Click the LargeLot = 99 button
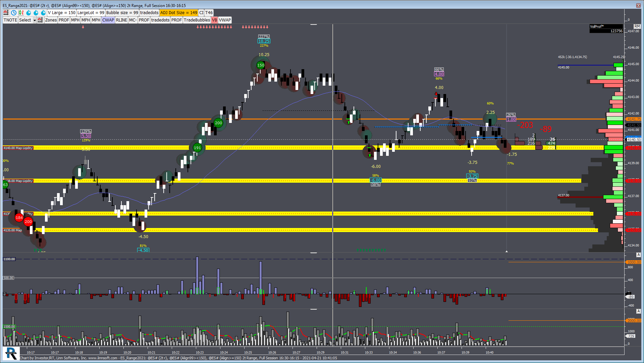The width and height of the screenshot is (644, 363). click(x=91, y=13)
